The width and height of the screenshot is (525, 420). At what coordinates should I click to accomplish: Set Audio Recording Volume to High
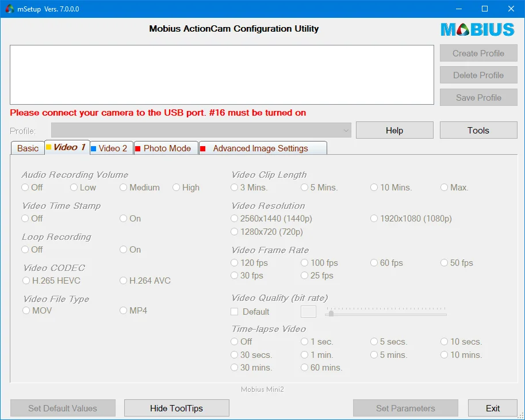[x=186, y=188]
